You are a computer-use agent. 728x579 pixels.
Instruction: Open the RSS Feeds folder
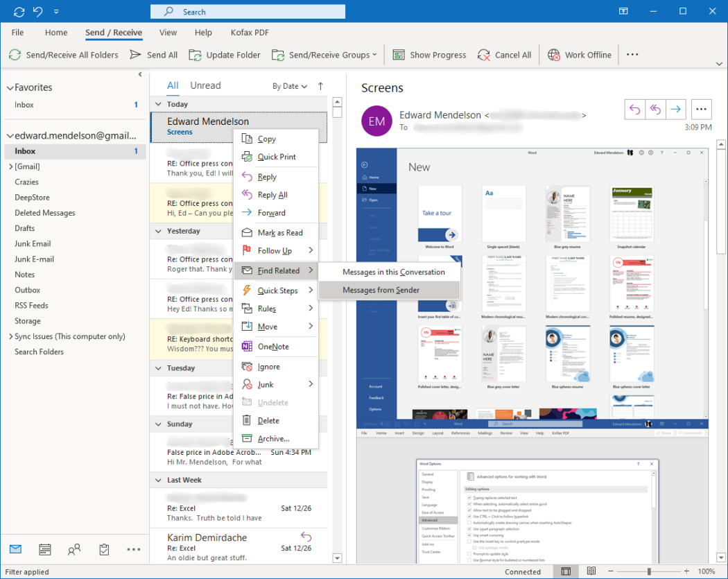[x=32, y=305]
